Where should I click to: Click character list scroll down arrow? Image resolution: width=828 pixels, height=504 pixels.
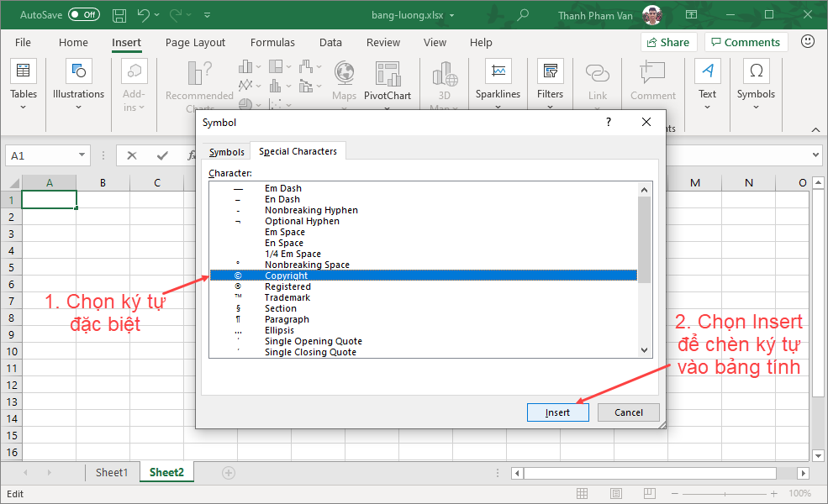point(644,350)
